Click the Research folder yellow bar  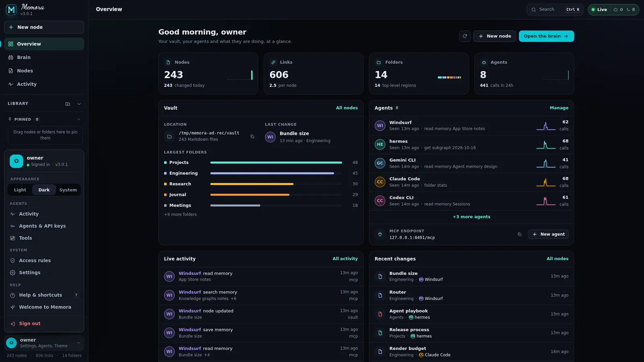click(x=252, y=184)
